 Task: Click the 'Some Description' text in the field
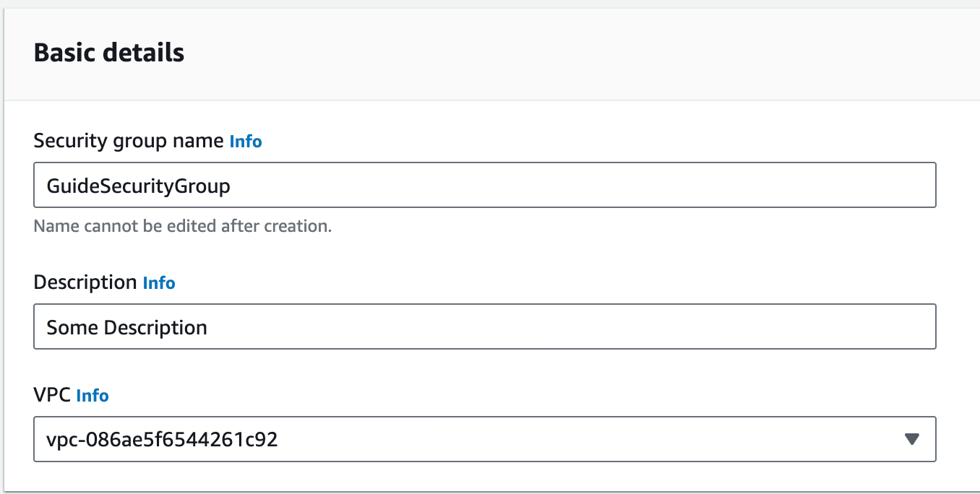(x=127, y=328)
